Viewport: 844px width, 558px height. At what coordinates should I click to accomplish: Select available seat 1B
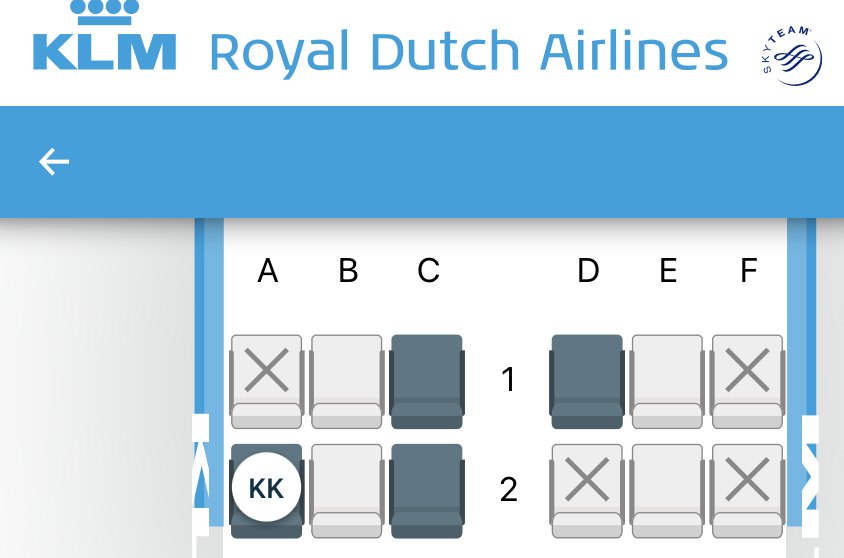coord(347,382)
